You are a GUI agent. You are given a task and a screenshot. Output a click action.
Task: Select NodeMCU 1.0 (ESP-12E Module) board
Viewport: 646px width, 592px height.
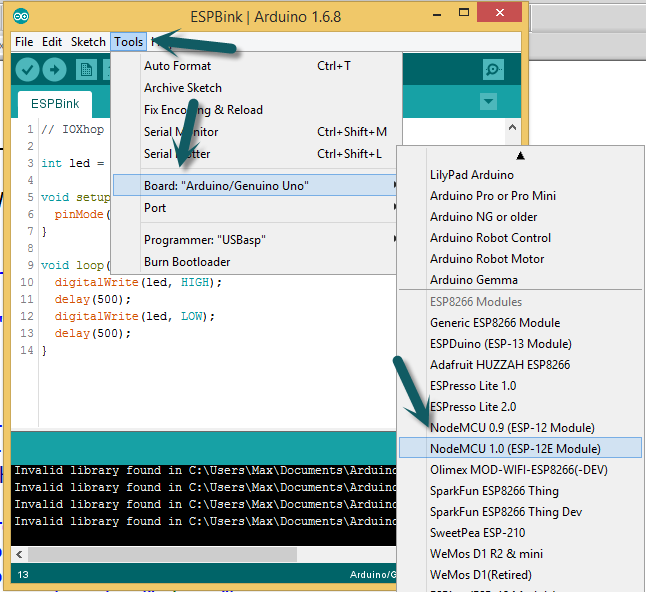point(520,448)
